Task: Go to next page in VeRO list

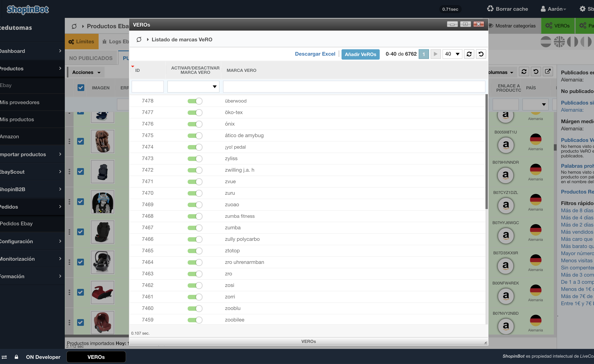Action: click(x=435, y=54)
